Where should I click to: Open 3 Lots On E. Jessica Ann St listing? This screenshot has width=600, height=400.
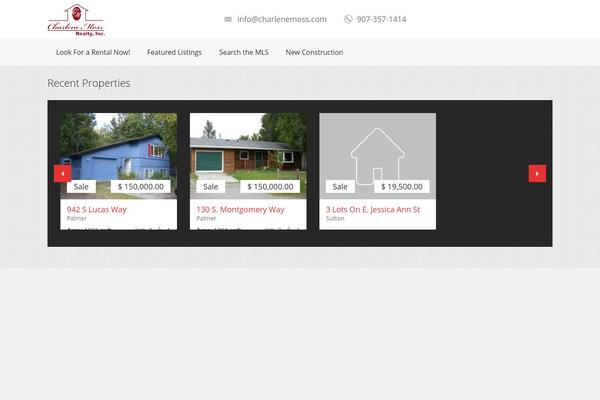pyautogui.click(x=373, y=209)
